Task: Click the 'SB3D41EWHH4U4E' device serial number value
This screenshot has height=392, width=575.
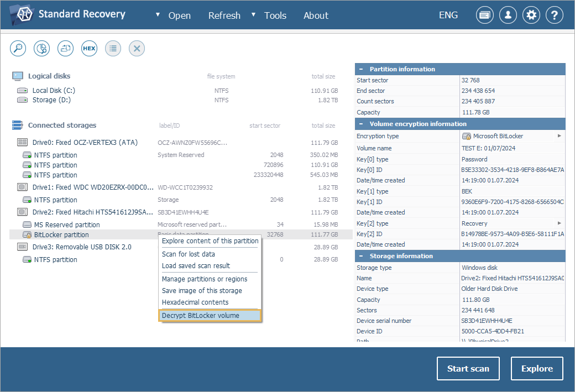Action: click(487, 321)
